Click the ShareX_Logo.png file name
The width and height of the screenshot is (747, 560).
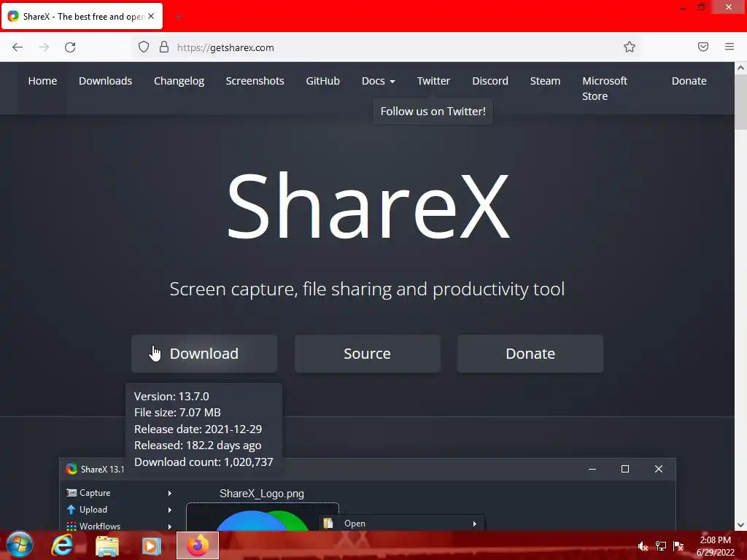click(x=262, y=494)
